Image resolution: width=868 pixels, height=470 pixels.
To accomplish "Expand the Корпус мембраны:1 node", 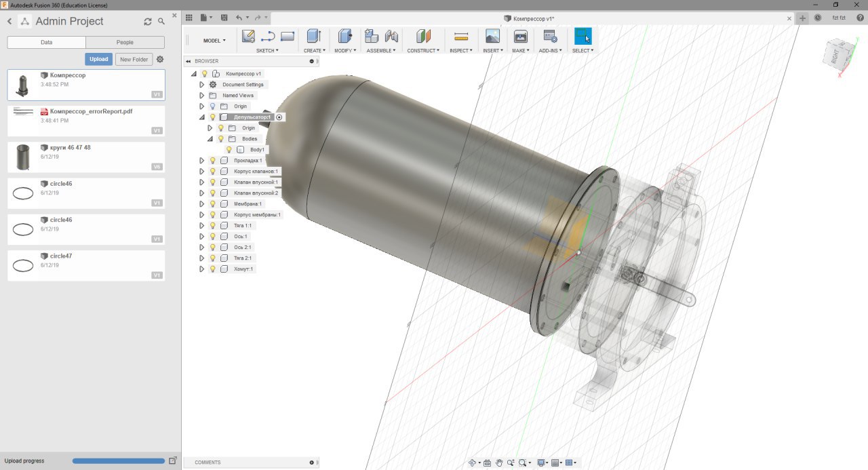I will point(201,215).
